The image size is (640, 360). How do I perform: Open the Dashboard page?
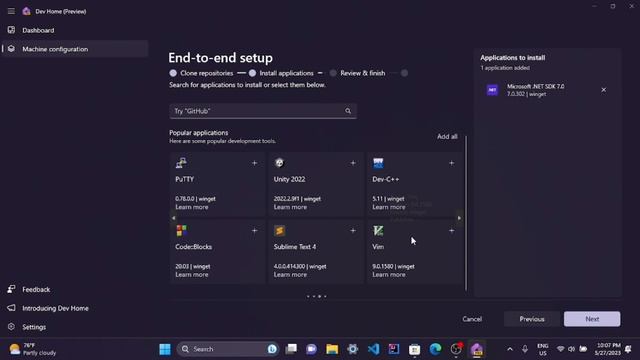[38, 30]
